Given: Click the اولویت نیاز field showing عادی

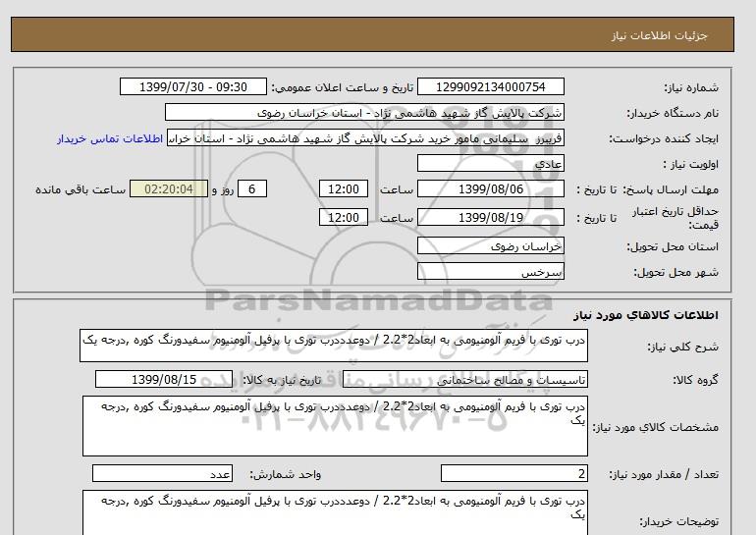Looking at the screenshot, I should (x=491, y=164).
